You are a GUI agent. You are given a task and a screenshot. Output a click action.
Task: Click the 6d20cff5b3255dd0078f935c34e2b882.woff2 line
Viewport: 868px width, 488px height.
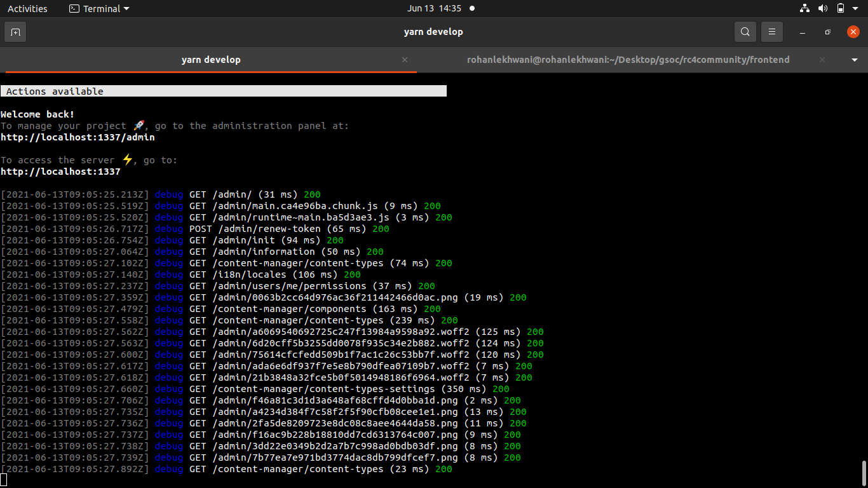point(272,343)
